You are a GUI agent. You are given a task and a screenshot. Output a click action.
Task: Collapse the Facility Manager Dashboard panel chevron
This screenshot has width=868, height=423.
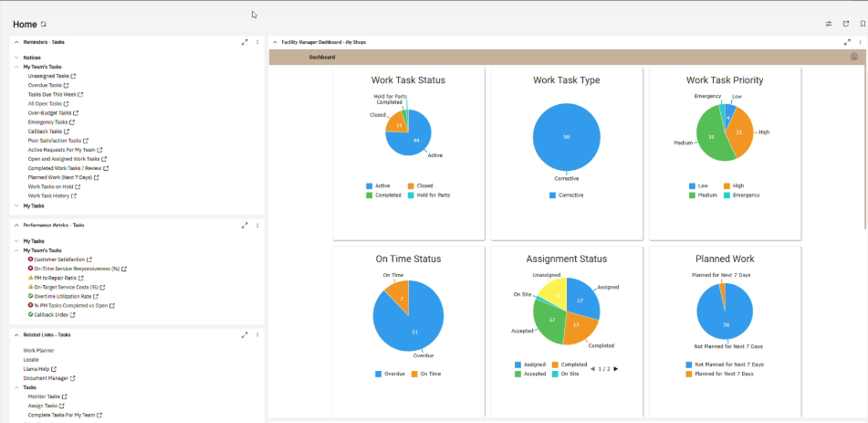click(x=275, y=42)
